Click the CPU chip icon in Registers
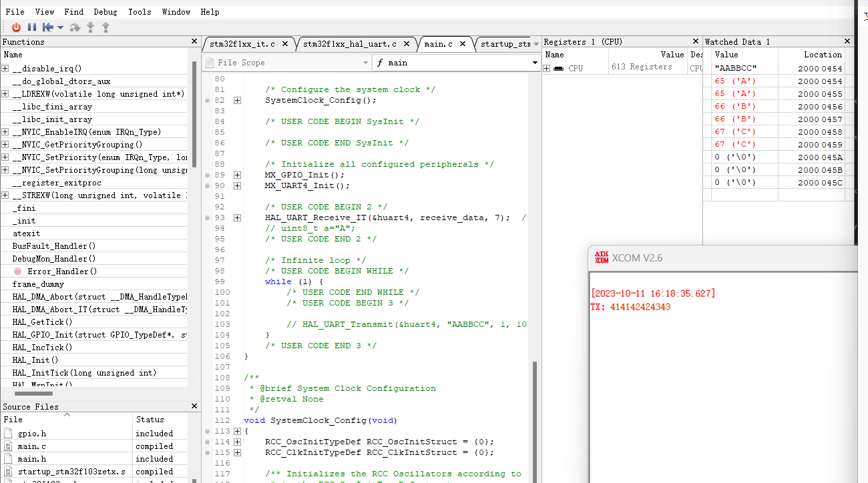The image size is (868, 483). [558, 68]
